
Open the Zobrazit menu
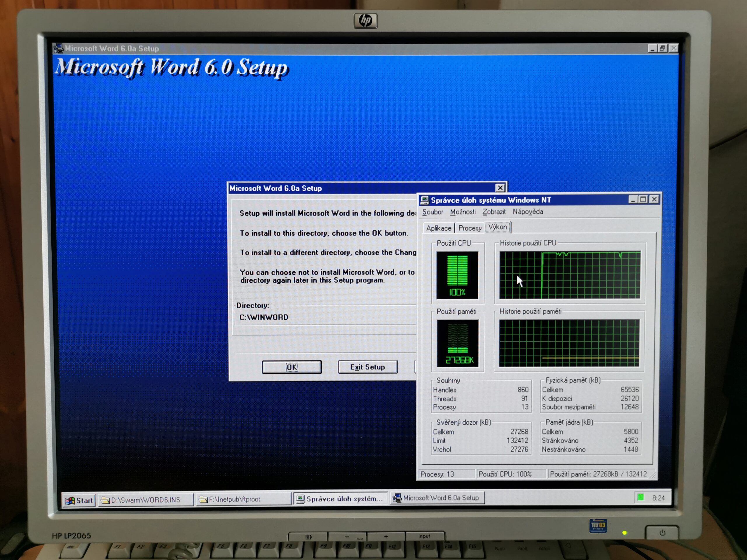494,212
